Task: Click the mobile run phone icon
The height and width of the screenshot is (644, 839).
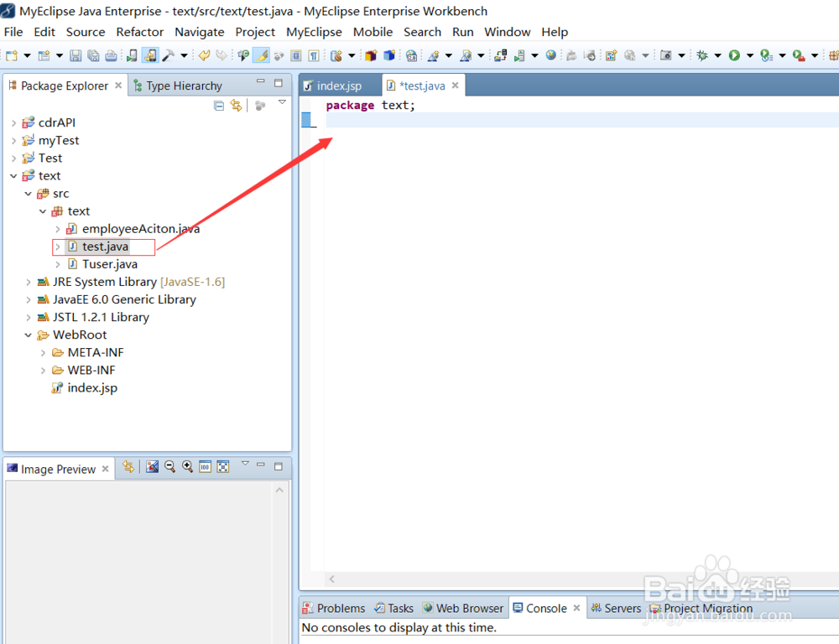Action: 132,55
